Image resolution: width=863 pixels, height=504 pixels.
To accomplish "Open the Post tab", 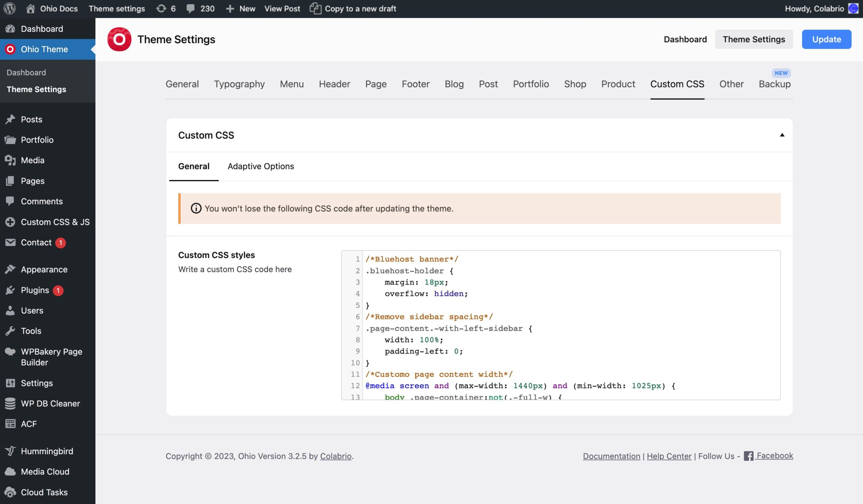I will pyautogui.click(x=488, y=84).
